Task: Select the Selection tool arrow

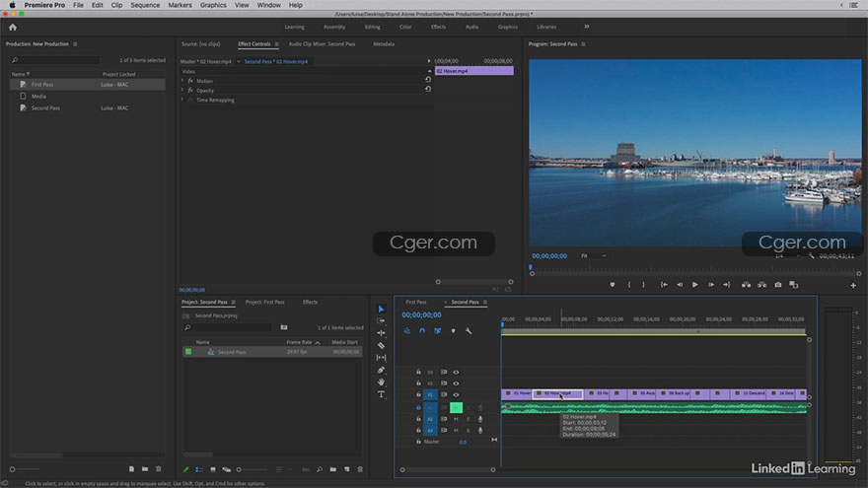Action: click(381, 309)
